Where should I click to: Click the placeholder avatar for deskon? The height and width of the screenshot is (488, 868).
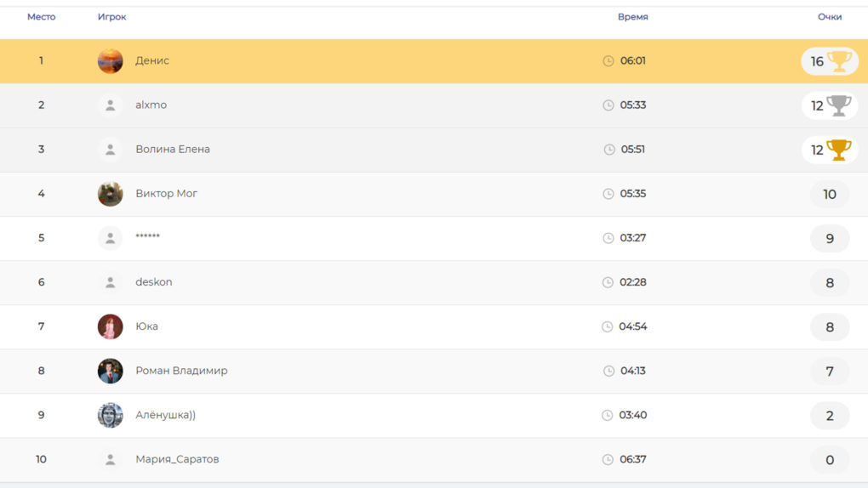pyautogui.click(x=111, y=282)
